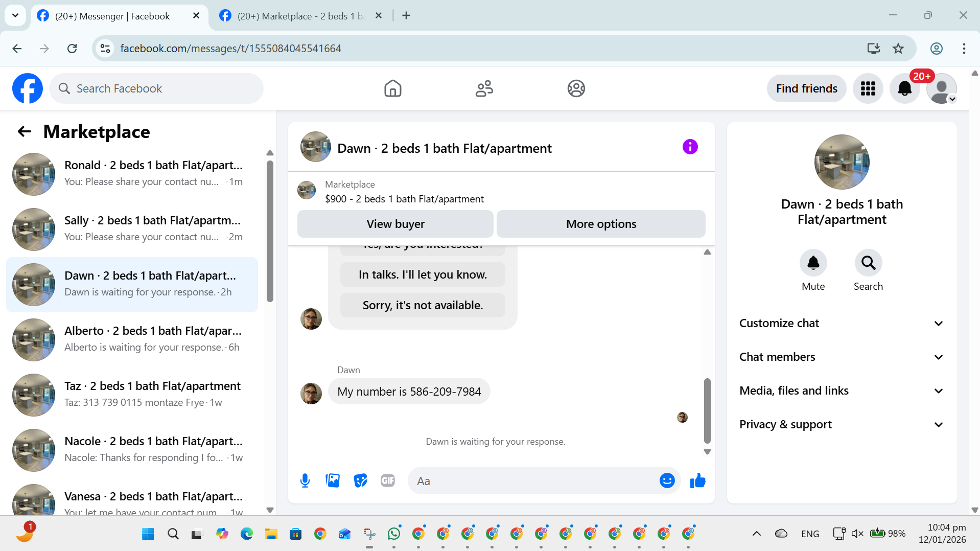The height and width of the screenshot is (551, 980).
Task: Open a new browser tab
Action: [x=406, y=16]
